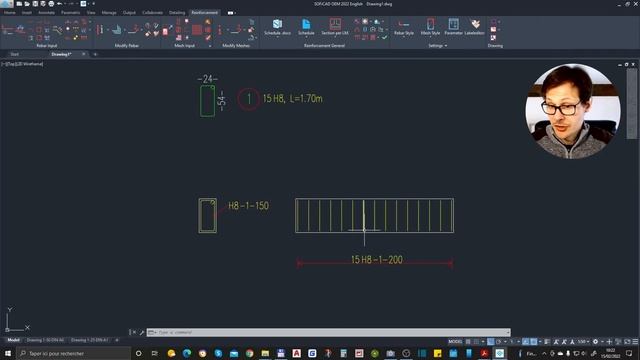The height and width of the screenshot is (360, 640).
Task: Click the Windows Start button
Action: pos(8,353)
